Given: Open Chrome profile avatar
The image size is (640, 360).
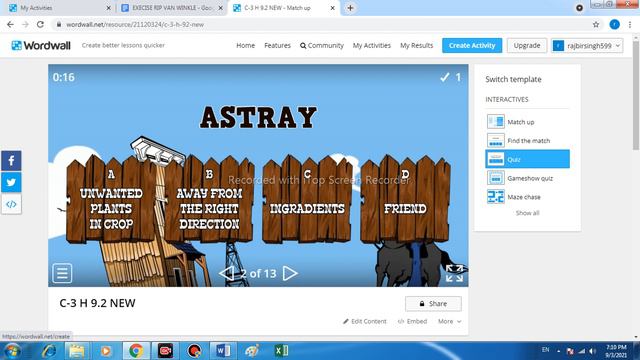Looking at the screenshot, I should 614,24.
